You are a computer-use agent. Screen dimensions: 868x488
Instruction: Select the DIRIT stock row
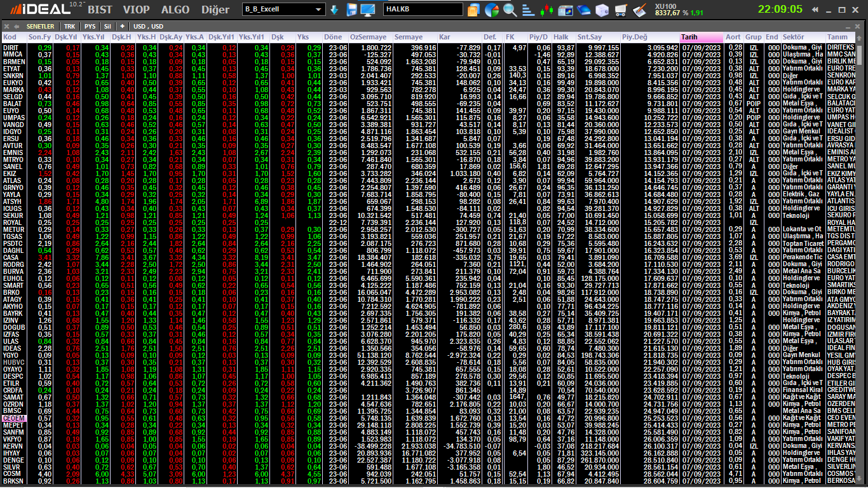coord(429,48)
